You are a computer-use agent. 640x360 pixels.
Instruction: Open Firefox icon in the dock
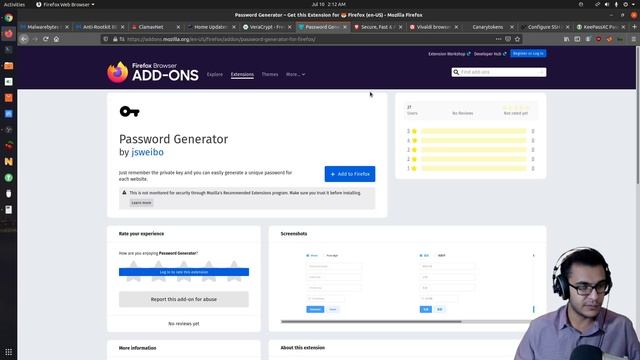[x=9, y=33]
